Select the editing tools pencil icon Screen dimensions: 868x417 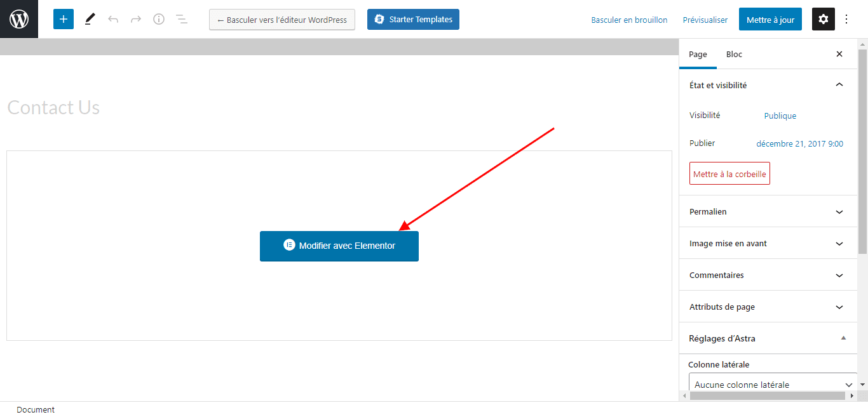(90, 19)
